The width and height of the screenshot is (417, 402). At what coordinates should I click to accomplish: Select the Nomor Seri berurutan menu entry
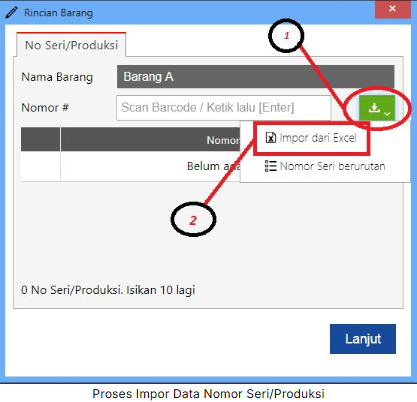[325, 166]
